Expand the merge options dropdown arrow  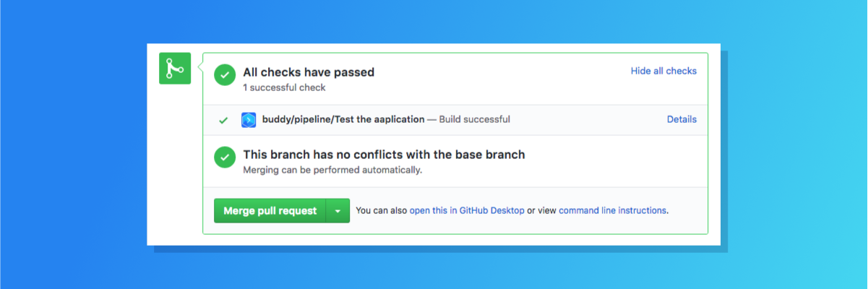pyautogui.click(x=338, y=211)
